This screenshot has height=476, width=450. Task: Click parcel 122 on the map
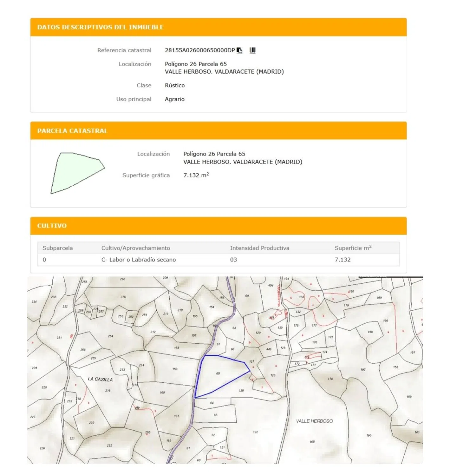point(256,432)
